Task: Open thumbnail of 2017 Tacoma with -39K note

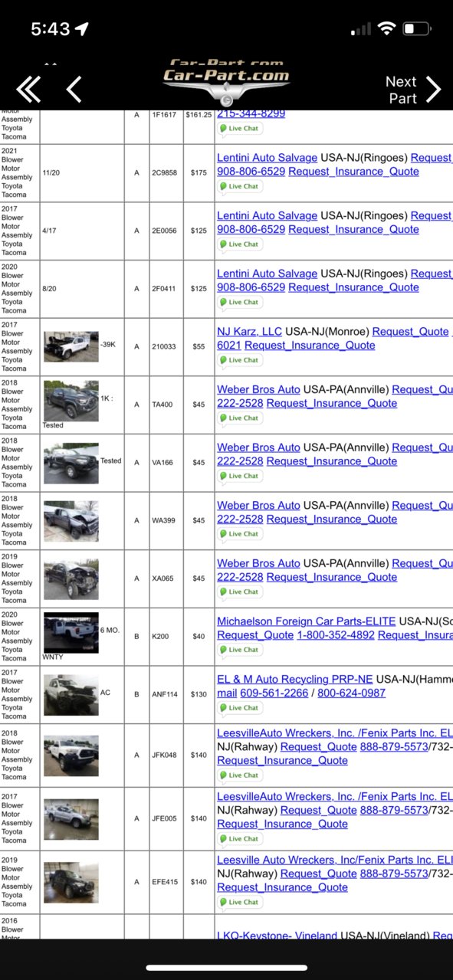Action: point(71,346)
